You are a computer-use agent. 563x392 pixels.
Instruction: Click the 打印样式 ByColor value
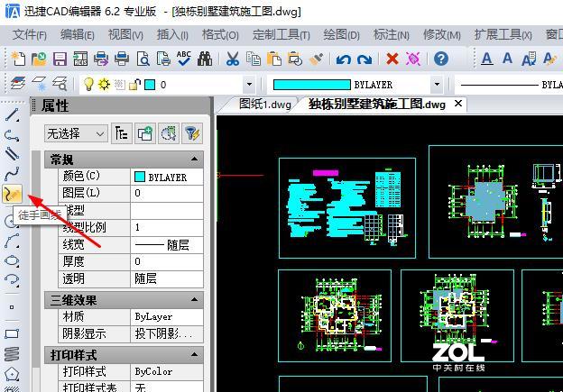click(x=167, y=371)
